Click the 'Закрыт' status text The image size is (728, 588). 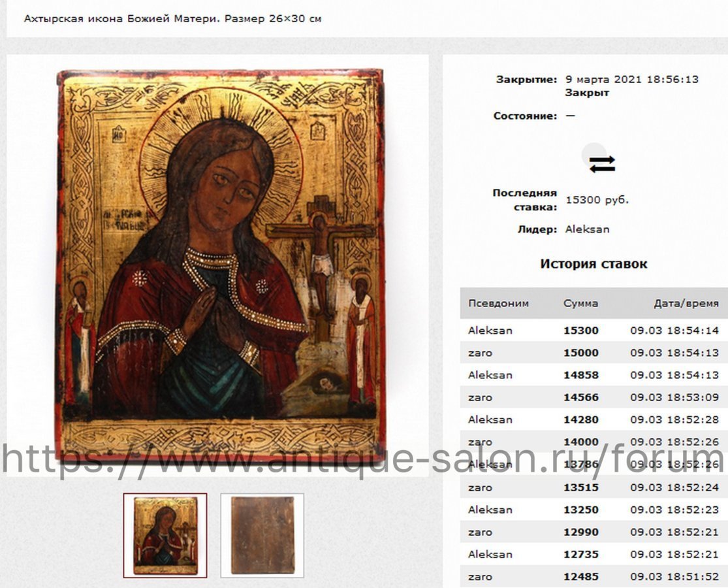tap(587, 93)
